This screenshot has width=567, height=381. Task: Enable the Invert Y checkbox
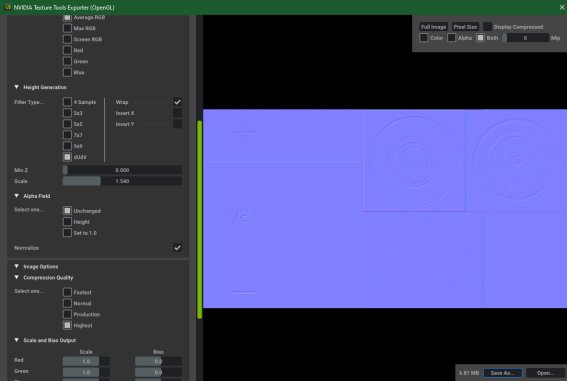tap(177, 124)
